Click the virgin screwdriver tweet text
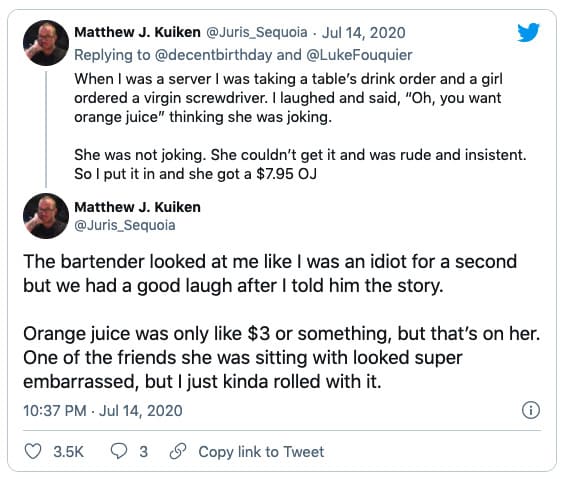This screenshot has height=479, width=567. click(x=300, y=127)
